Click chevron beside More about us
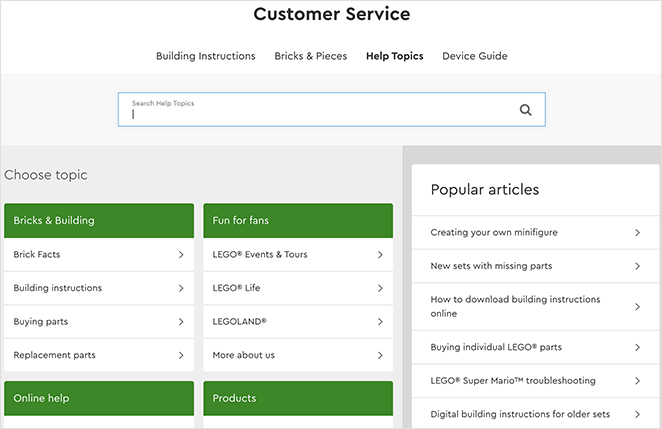The width and height of the screenshot is (662, 429). coord(380,355)
